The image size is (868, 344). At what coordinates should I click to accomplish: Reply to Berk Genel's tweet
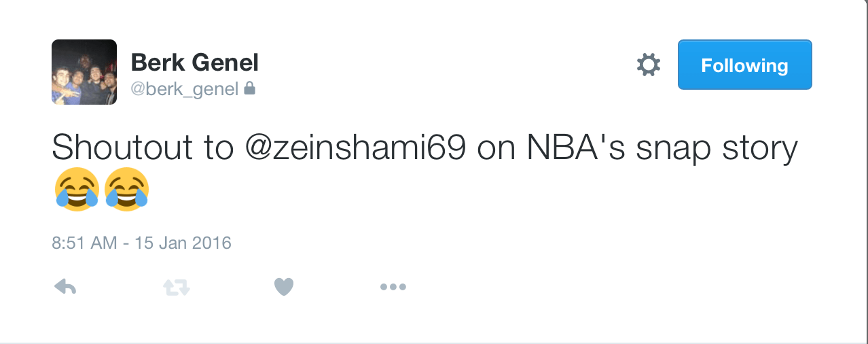click(65, 288)
